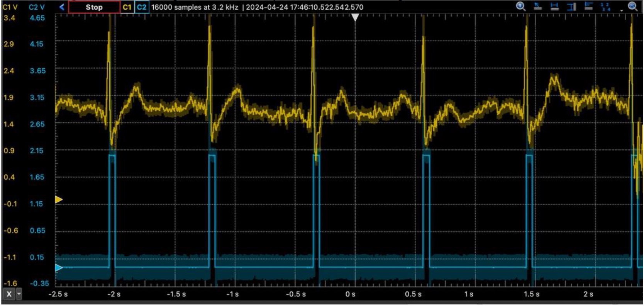
Task: Click the zoom-to-100% magnifier icon
Action: point(521,6)
